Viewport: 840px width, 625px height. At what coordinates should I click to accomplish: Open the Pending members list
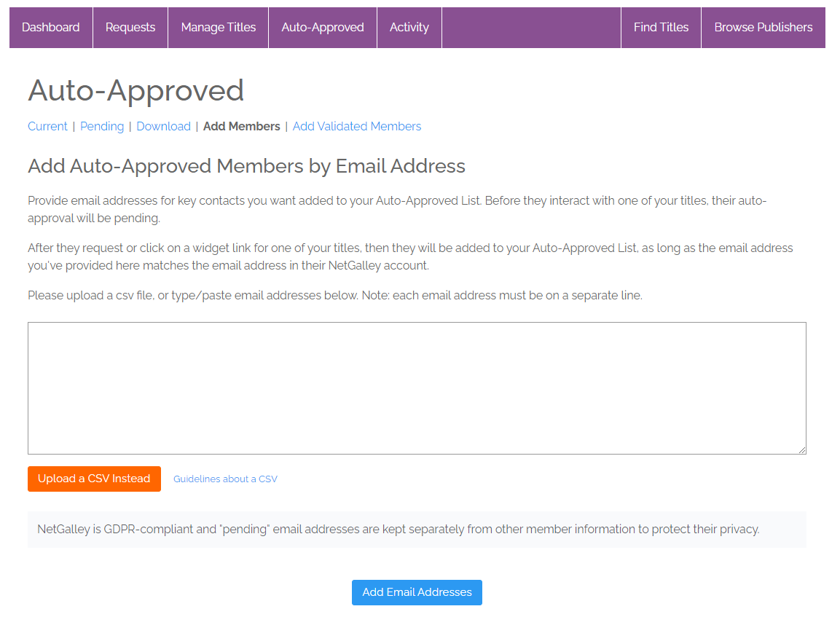tap(101, 126)
